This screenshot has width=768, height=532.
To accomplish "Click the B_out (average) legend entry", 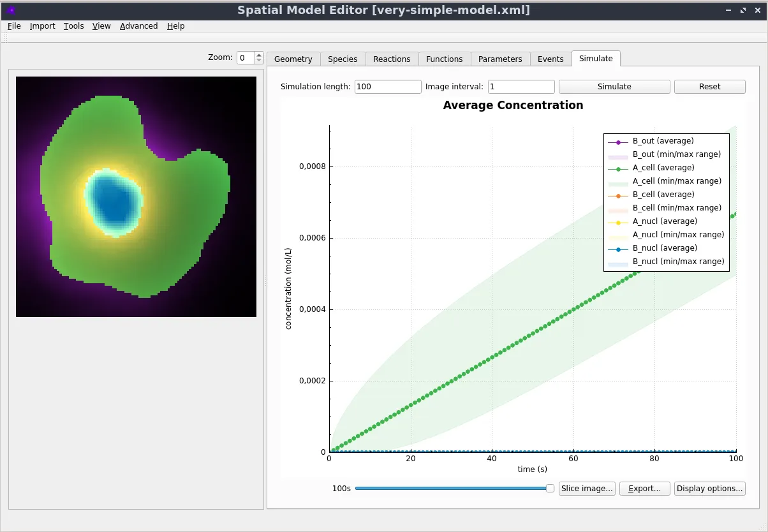I will [651, 141].
